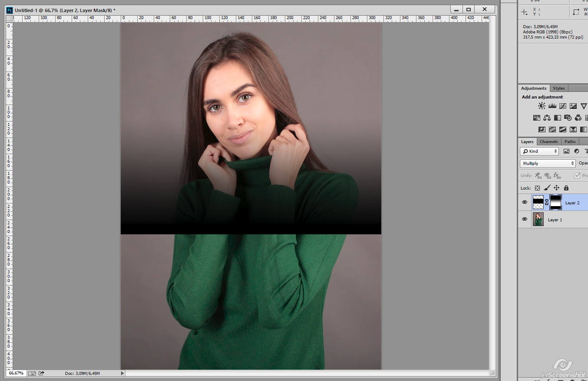Open the Info panel width/height transform icon
This screenshot has height=381, width=588.
[576, 12]
